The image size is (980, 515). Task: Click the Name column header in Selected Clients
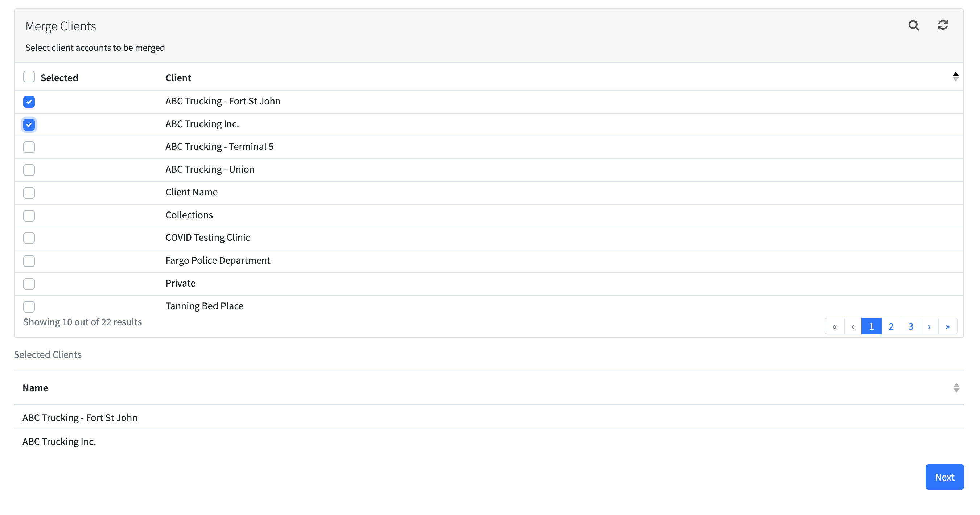coord(35,388)
